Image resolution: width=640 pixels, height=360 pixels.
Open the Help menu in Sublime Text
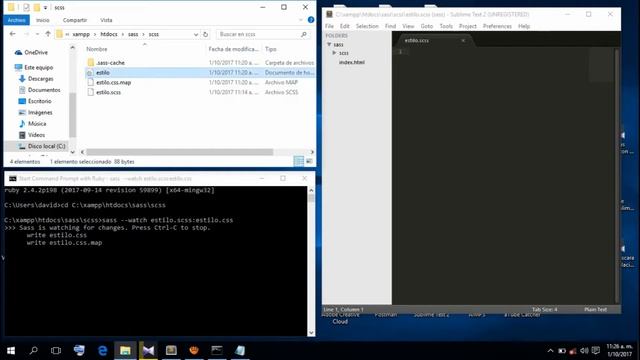click(524, 26)
